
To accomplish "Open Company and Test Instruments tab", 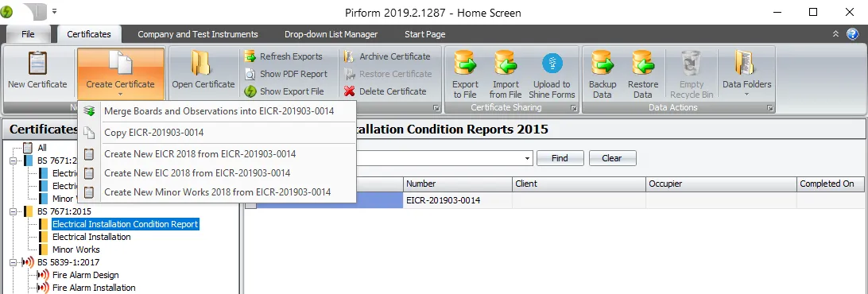I will pyautogui.click(x=198, y=34).
